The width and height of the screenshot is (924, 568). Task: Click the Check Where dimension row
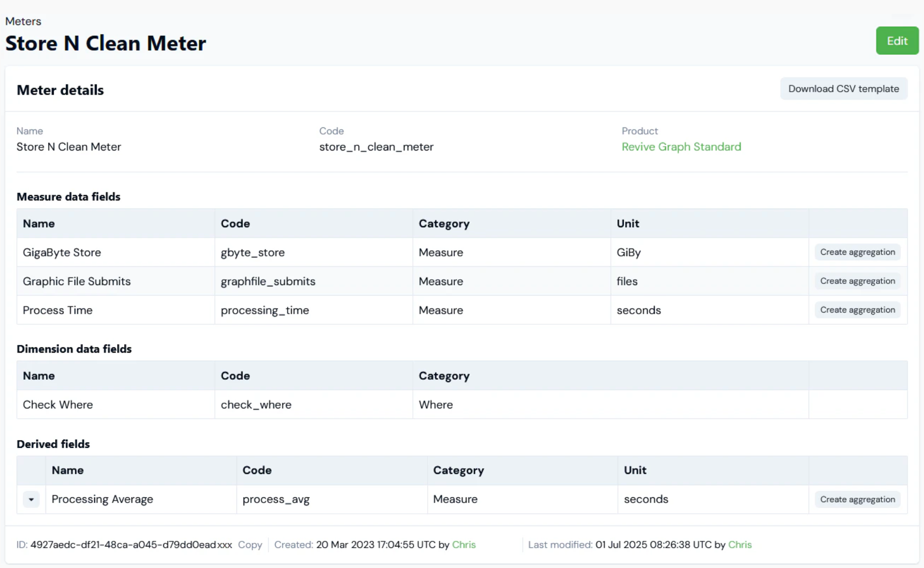click(58, 405)
